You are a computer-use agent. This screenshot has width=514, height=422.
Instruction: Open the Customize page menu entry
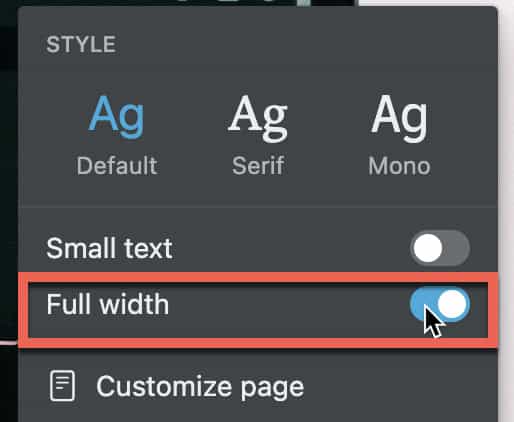click(177, 386)
